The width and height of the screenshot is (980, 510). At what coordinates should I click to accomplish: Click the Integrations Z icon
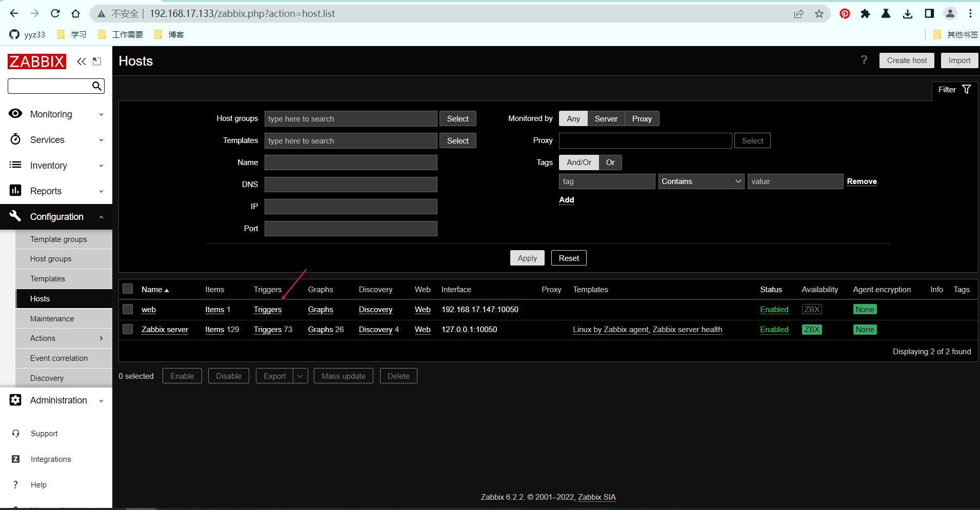pos(16,459)
